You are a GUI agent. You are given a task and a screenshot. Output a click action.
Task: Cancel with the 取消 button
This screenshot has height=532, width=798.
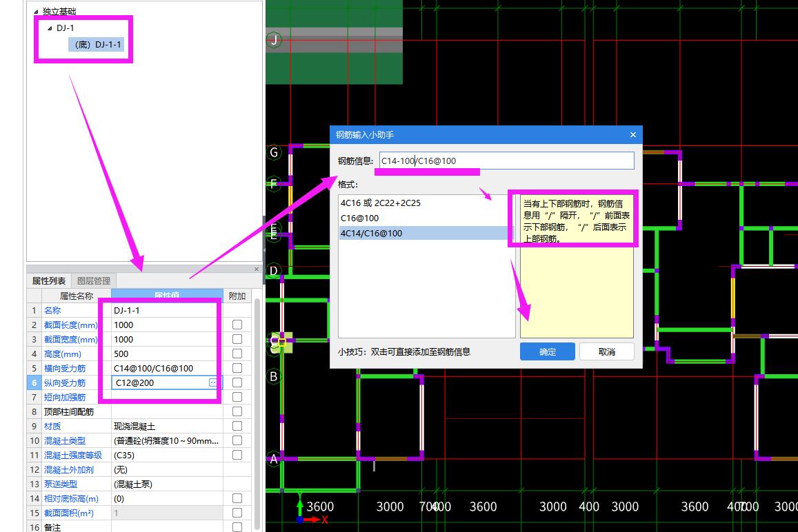click(607, 351)
